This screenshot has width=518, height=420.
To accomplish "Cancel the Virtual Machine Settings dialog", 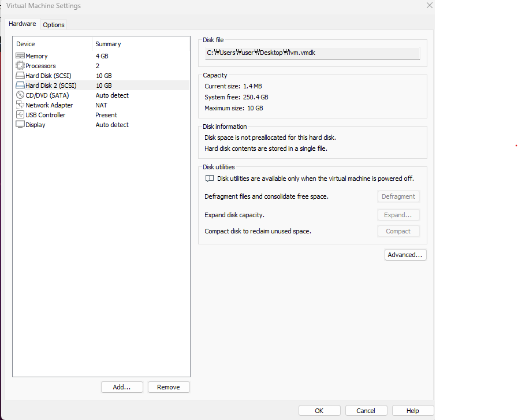I will 366,411.
